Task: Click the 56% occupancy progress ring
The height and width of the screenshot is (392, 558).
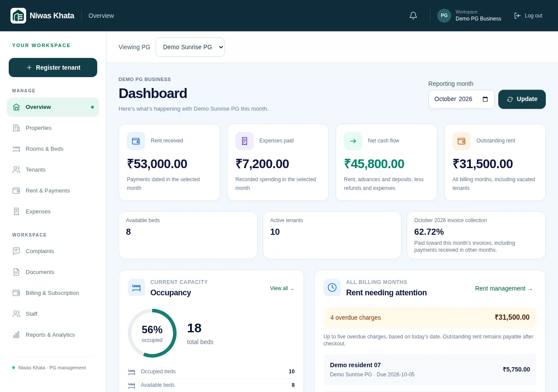Action: point(152,333)
